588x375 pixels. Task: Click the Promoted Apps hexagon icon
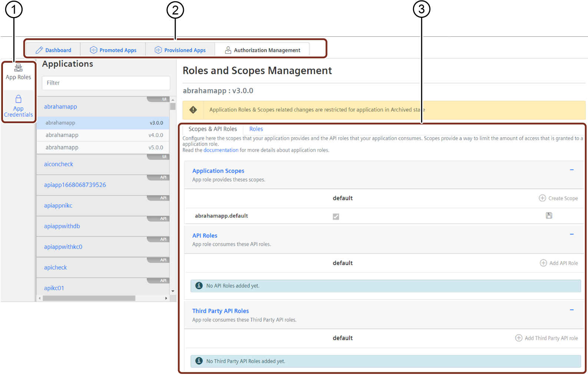[93, 50]
